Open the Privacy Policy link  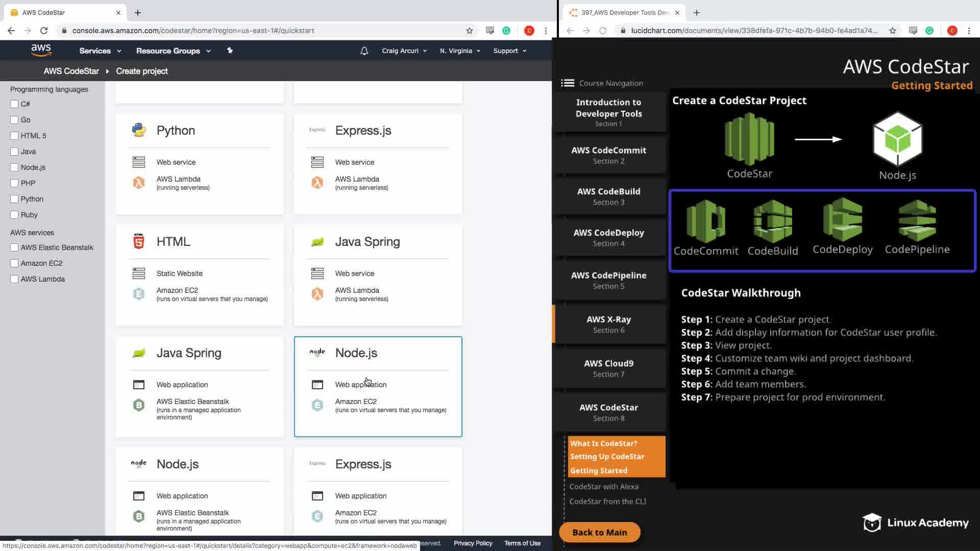coord(473,543)
